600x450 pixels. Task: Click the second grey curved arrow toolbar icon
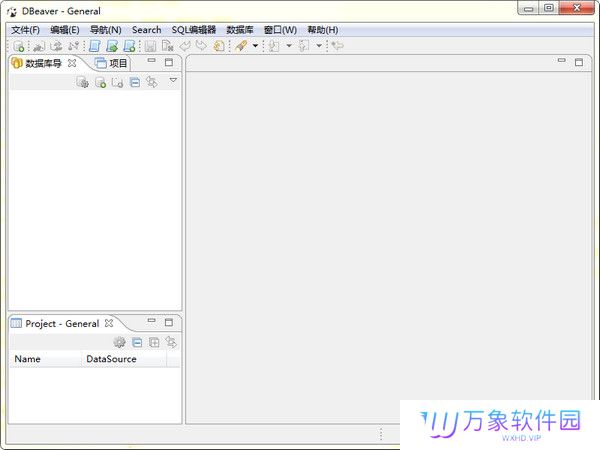(201, 46)
